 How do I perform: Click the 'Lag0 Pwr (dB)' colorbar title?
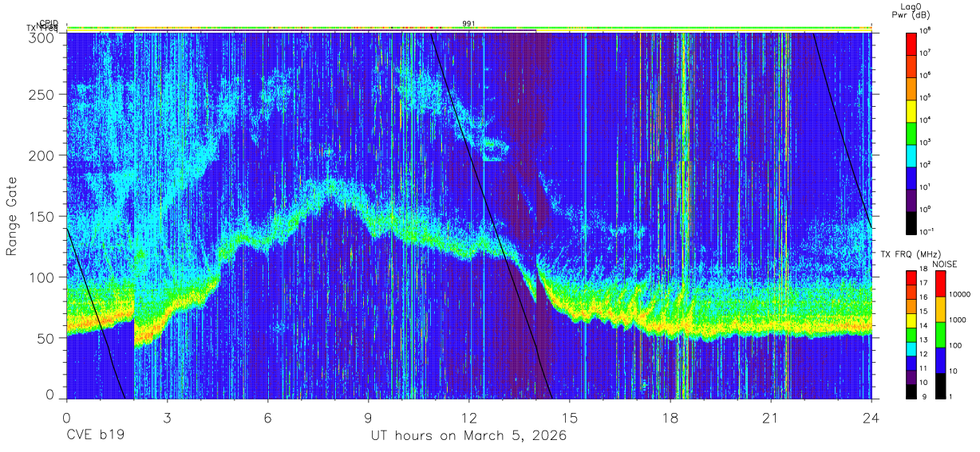(911, 10)
